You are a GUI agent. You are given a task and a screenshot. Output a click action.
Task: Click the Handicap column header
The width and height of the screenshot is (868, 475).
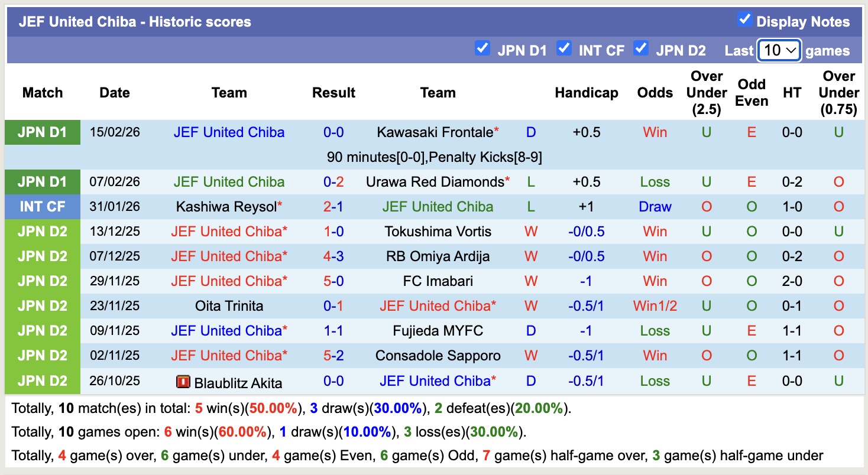click(586, 92)
